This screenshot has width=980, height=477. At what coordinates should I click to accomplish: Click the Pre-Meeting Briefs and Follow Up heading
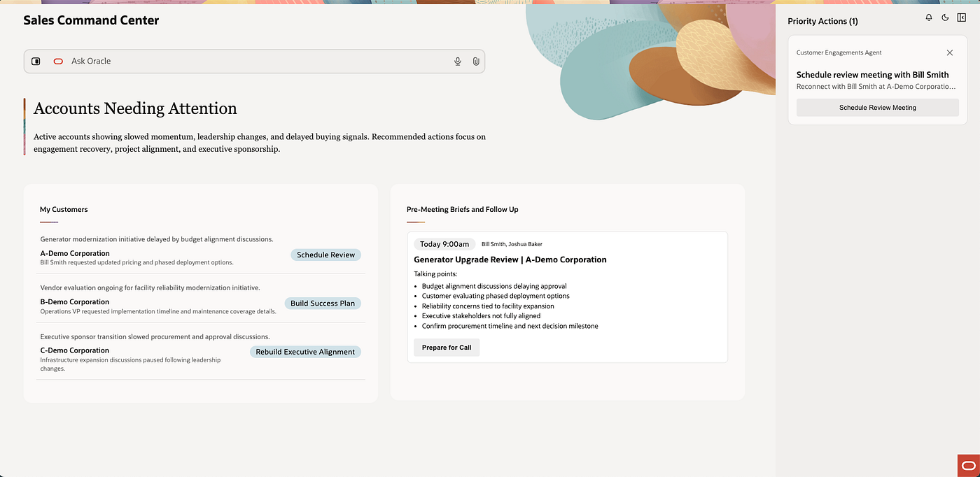tap(463, 209)
